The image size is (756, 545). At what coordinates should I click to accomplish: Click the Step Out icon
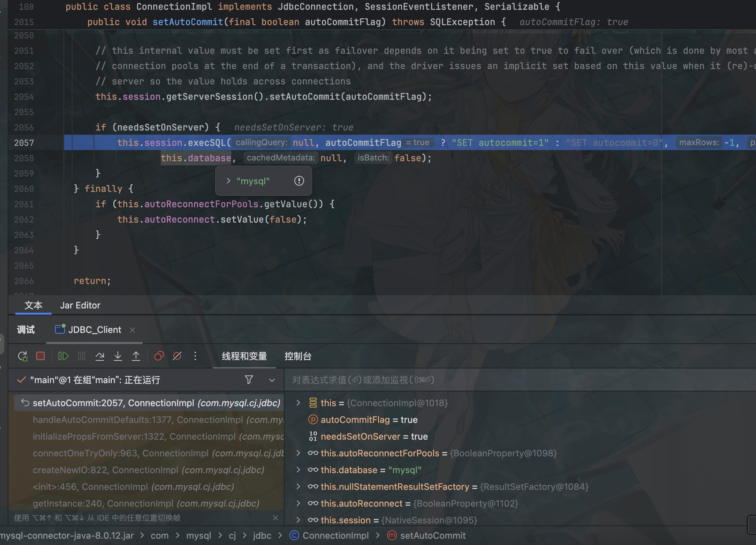pos(136,356)
